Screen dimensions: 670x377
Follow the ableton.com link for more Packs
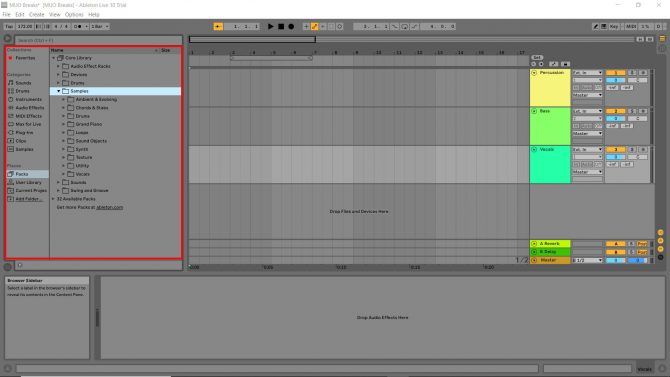point(109,207)
